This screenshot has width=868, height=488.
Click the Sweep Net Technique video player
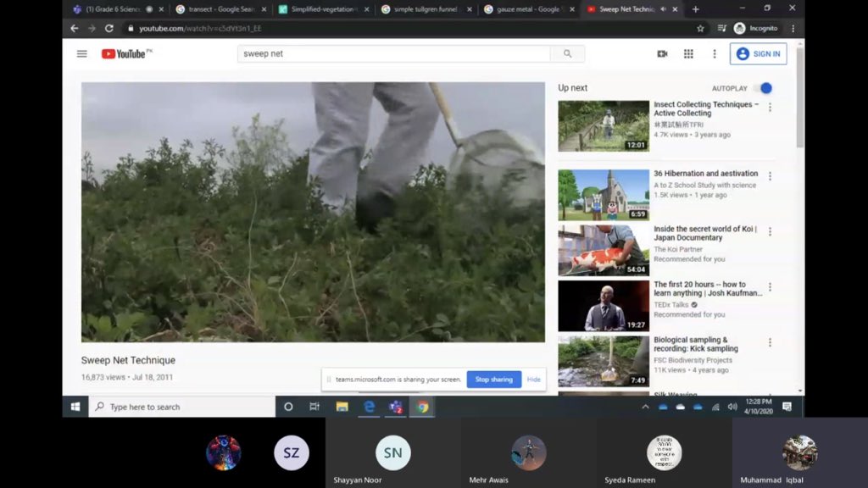[313, 212]
